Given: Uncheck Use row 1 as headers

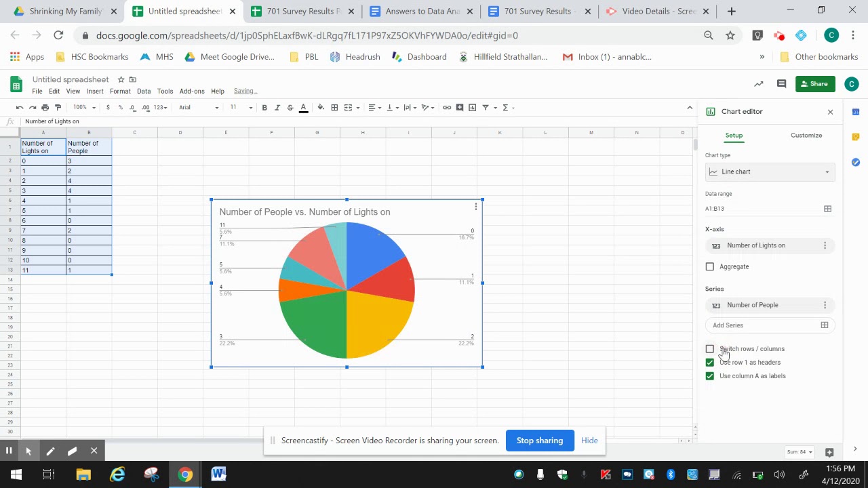Looking at the screenshot, I should coord(710,363).
